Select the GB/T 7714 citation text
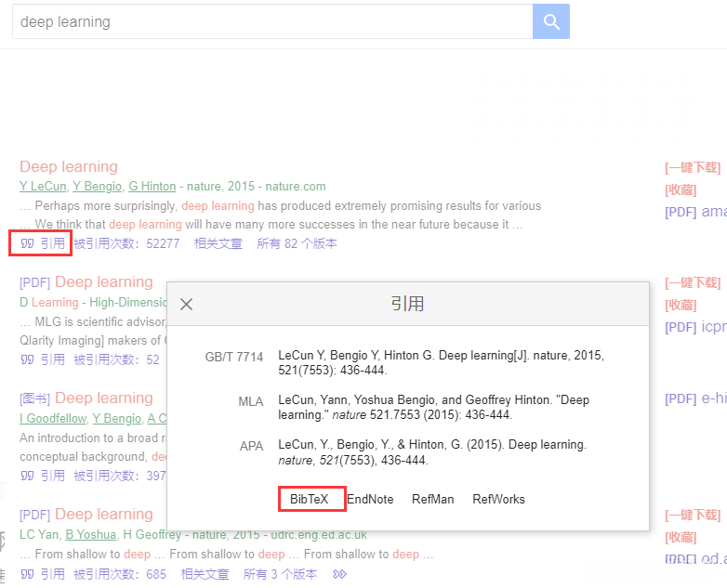The image size is (727, 588). [x=441, y=363]
